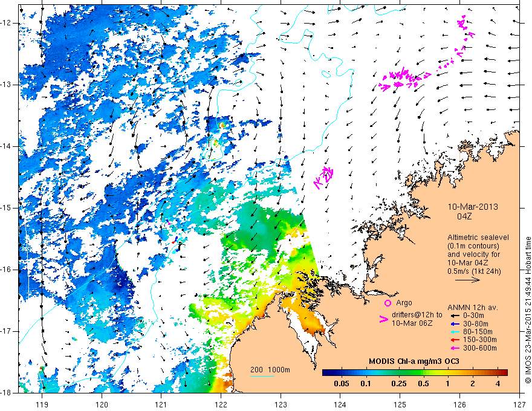Click the '0-30m' depth label
The width and height of the screenshot is (532, 411).
point(473,316)
